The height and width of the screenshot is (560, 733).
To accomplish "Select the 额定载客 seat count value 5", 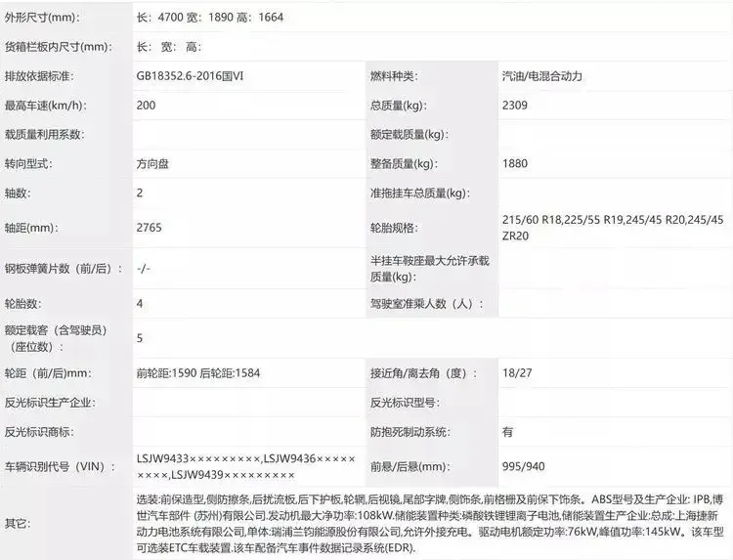I will [x=141, y=338].
